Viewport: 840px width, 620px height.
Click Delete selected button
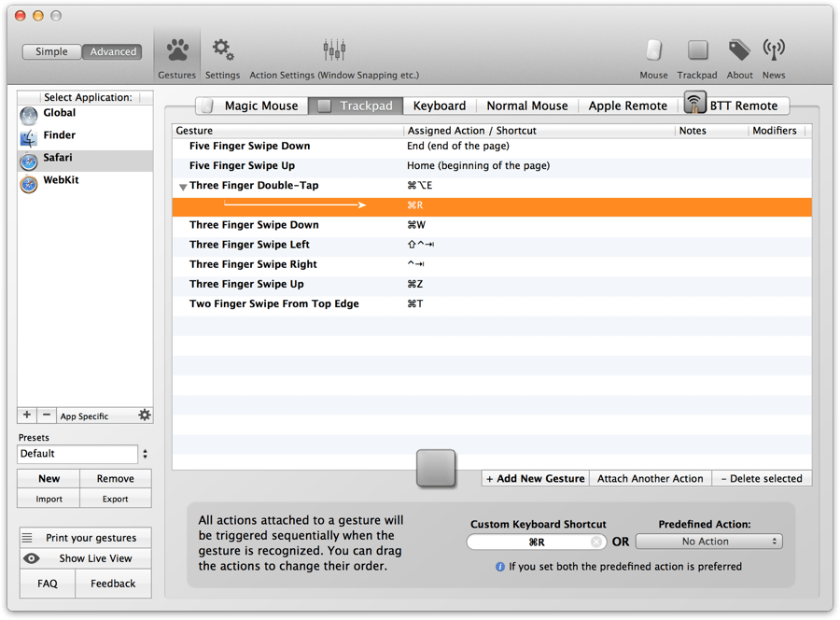pyautogui.click(x=762, y=478)
